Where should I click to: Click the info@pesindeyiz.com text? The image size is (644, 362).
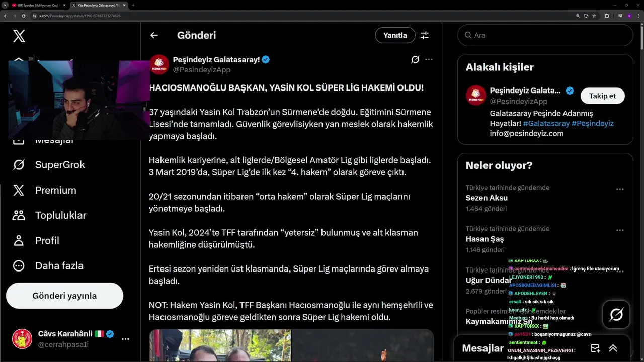tap(527, 133)
